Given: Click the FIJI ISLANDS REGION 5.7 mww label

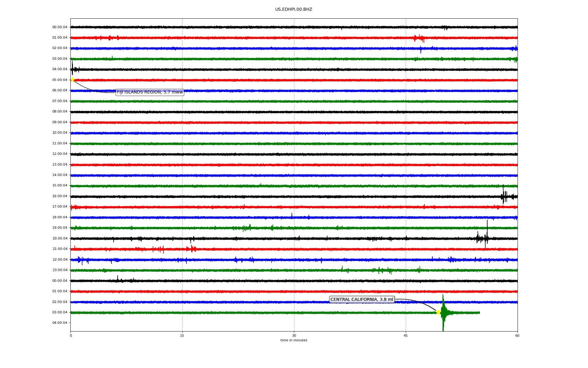Looking at the screenshot, I should tap(150, 92).
